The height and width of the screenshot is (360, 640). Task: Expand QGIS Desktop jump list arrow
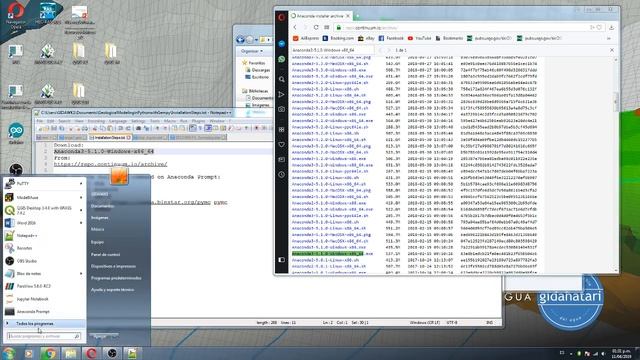[x=81, y=210]
